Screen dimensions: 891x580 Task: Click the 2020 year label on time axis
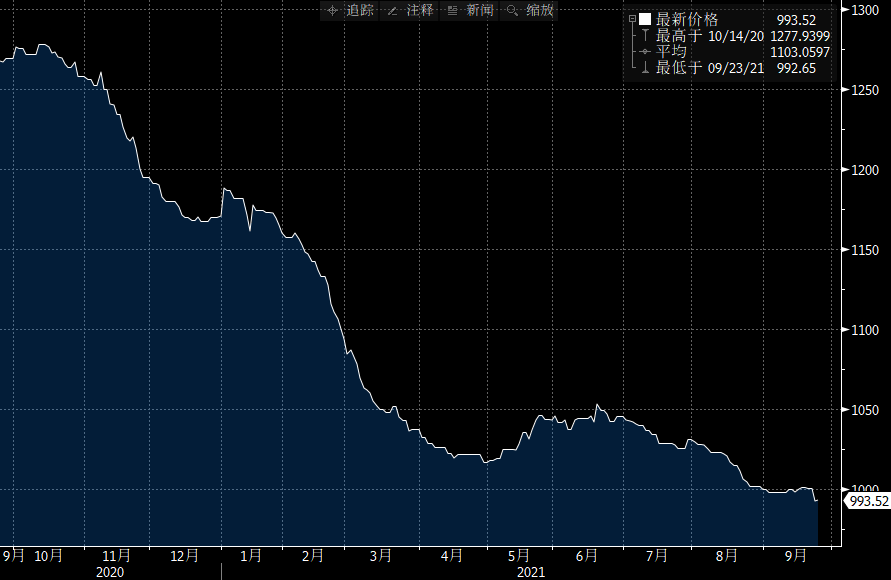tap(110, 572)
